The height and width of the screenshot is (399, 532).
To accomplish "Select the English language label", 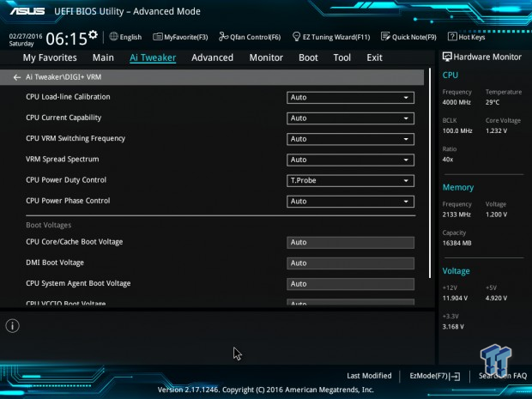I will pos(130,37).
